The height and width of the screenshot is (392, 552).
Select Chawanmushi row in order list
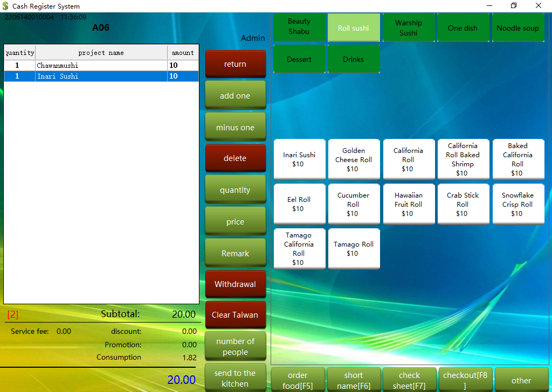[101, 66]
